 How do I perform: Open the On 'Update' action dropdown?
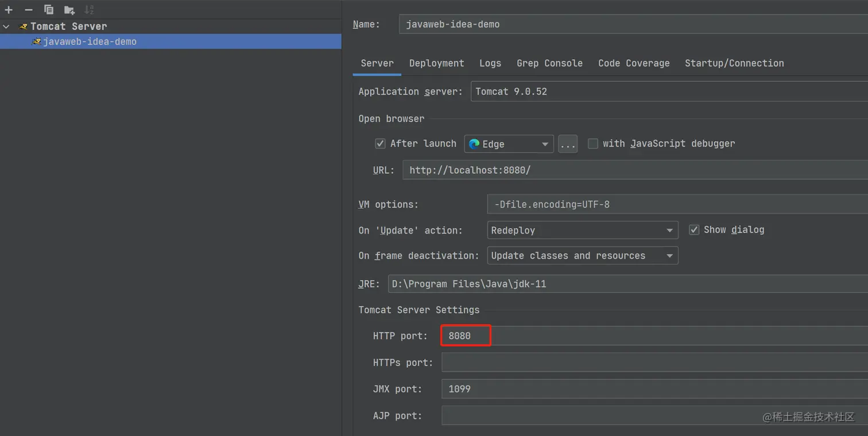click(583, 230)
